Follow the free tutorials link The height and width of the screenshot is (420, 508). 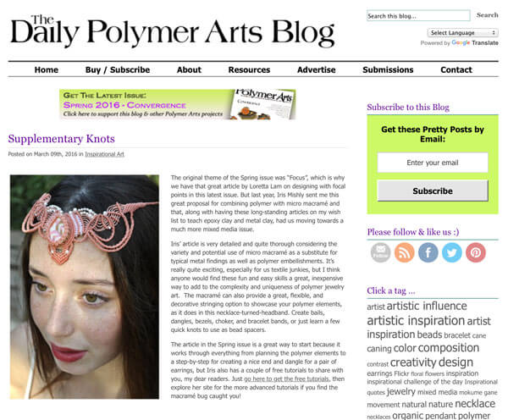click(287, 379)
